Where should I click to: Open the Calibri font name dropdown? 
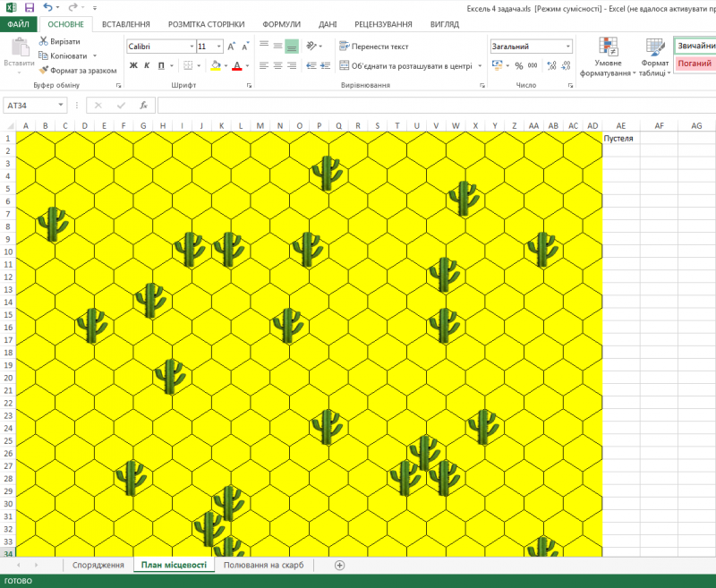(191, 46)
